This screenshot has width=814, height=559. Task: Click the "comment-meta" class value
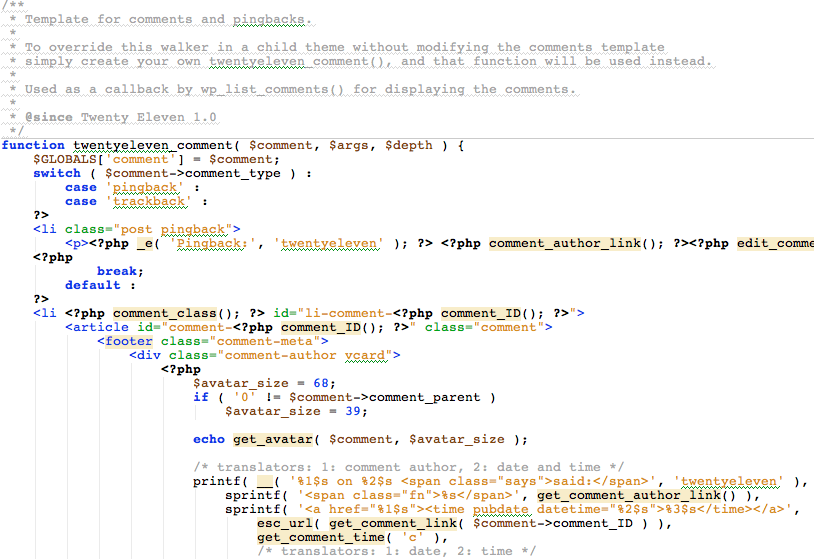click(x=265, y=342)
